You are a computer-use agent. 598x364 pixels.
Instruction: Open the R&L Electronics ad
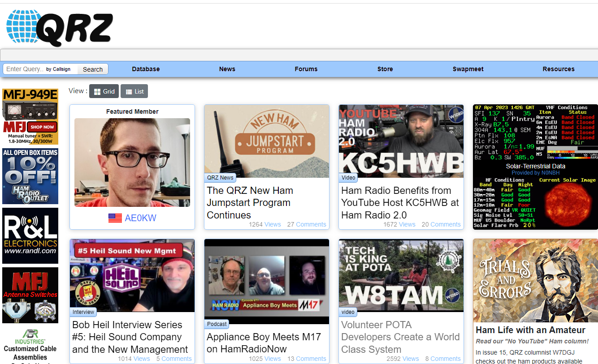(x=30, y=236)
